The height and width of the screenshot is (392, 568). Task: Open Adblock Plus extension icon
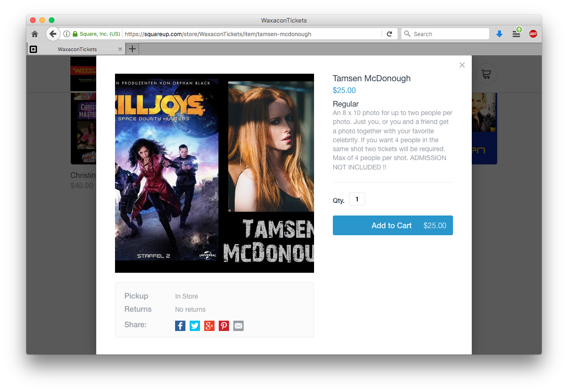tap(533, 34)
